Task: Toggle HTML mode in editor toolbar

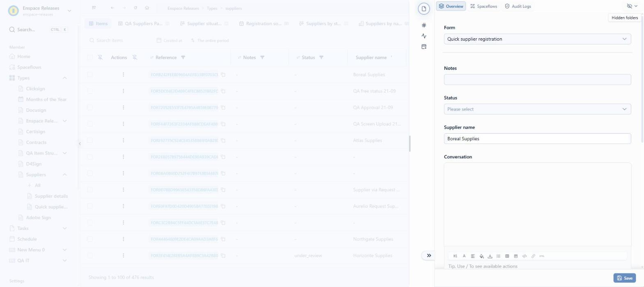Action: [542, 256]
